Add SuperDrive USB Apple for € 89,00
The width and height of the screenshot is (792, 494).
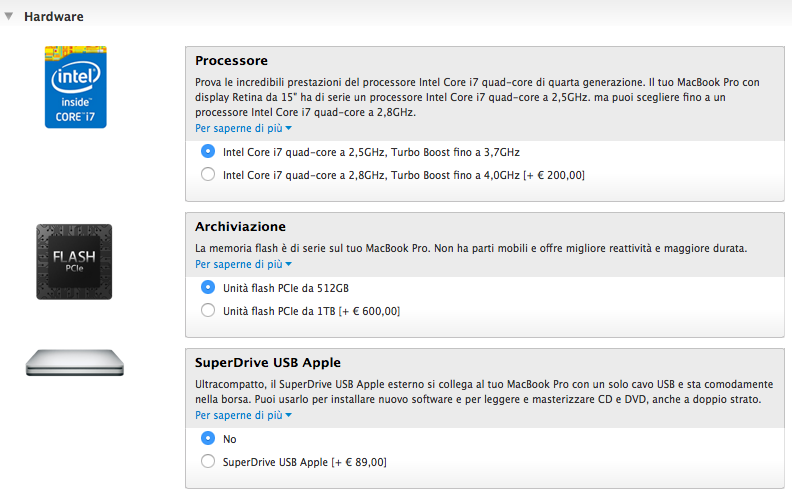(x=208, y=461)
